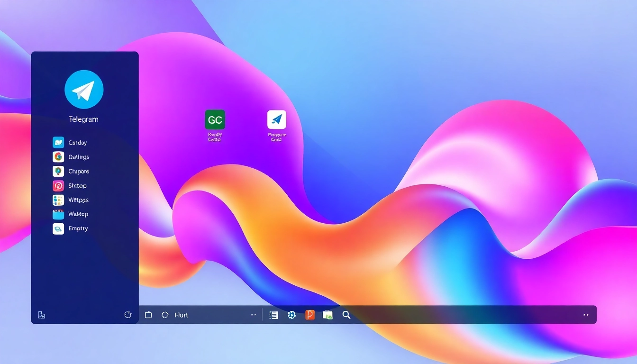The height and width of the screenshot is (364, 637).
Task: Click the magnifier search icon in taskbar
Action: (346, 315)
